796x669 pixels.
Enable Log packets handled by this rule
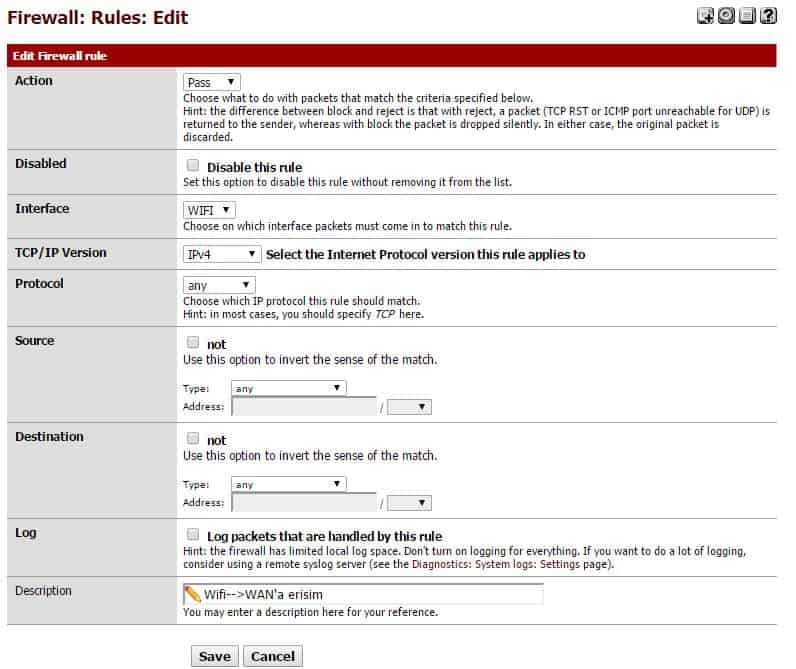pos(193,535)
